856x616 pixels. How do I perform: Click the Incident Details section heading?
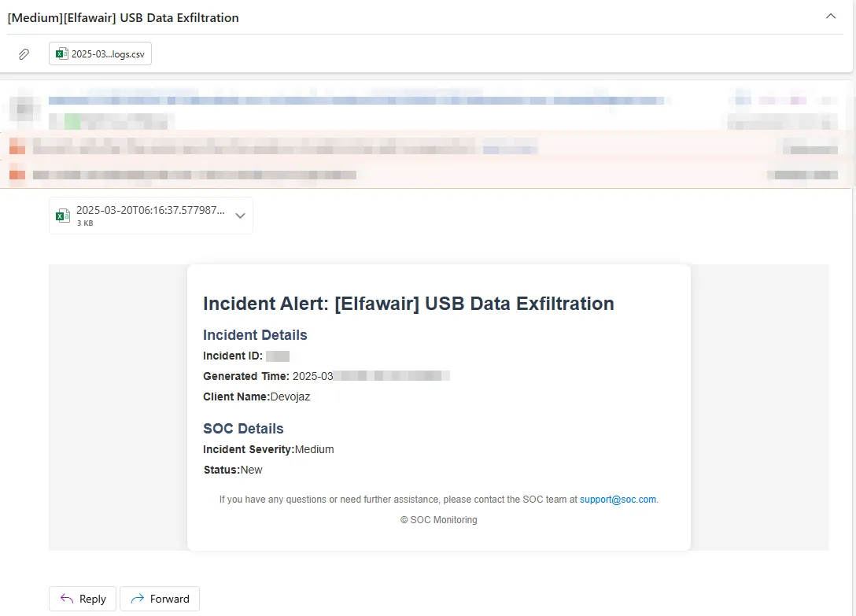[x=255, y=335]
